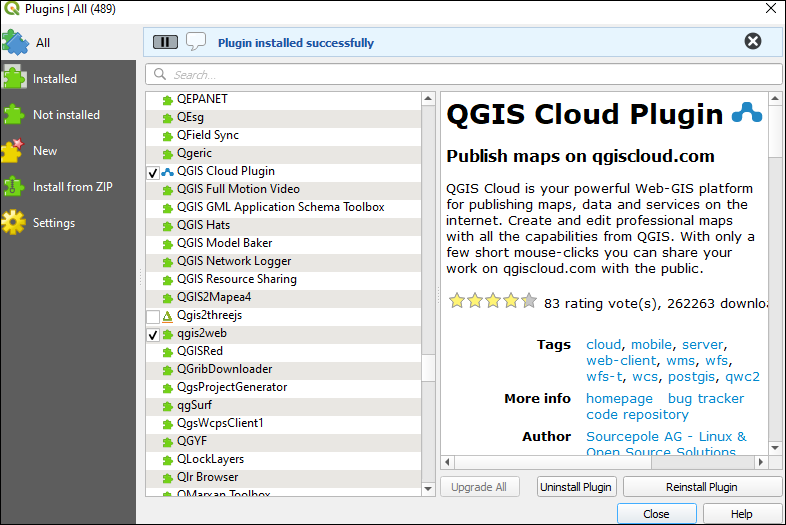786x525 pixels.
Task: Click the QGIS Resource Sharing plugin icon
Action: click(167, 280)
